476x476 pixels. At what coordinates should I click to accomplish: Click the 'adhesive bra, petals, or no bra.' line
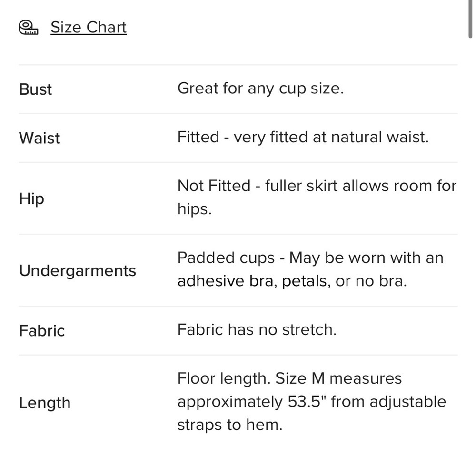click(x=292, y=281)
